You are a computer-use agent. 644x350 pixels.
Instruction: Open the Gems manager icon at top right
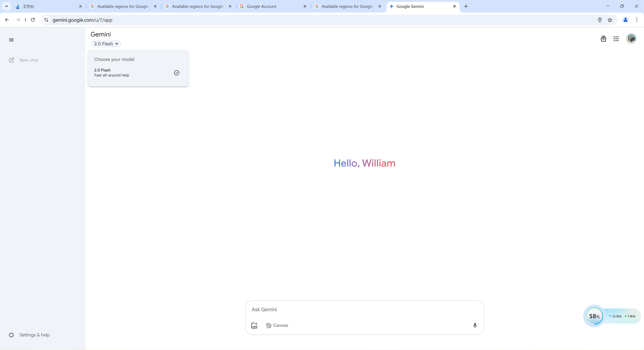pos(603,39)
